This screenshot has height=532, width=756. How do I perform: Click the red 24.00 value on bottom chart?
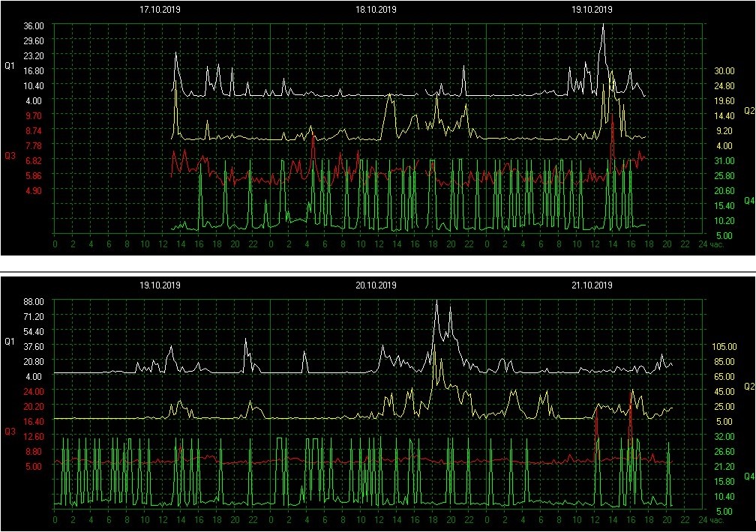[x=34, y=391]
